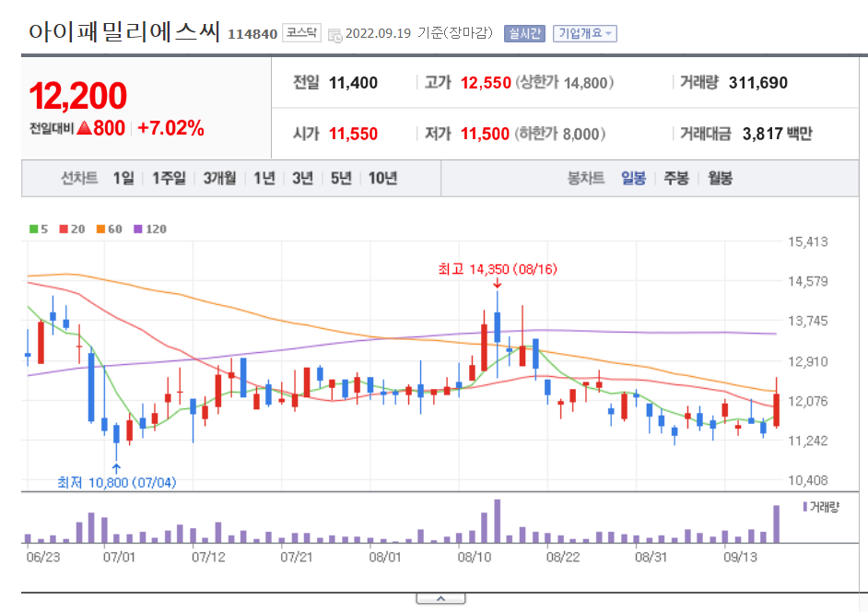This screenshot has height=612, width=868.
Task: Click the 최고 14,350 (08/16) high marker
Action: click(x=497, y=270)
